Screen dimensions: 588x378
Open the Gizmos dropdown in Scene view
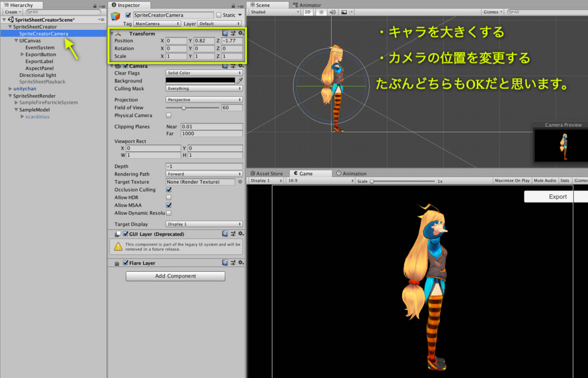tap(493, 12)
